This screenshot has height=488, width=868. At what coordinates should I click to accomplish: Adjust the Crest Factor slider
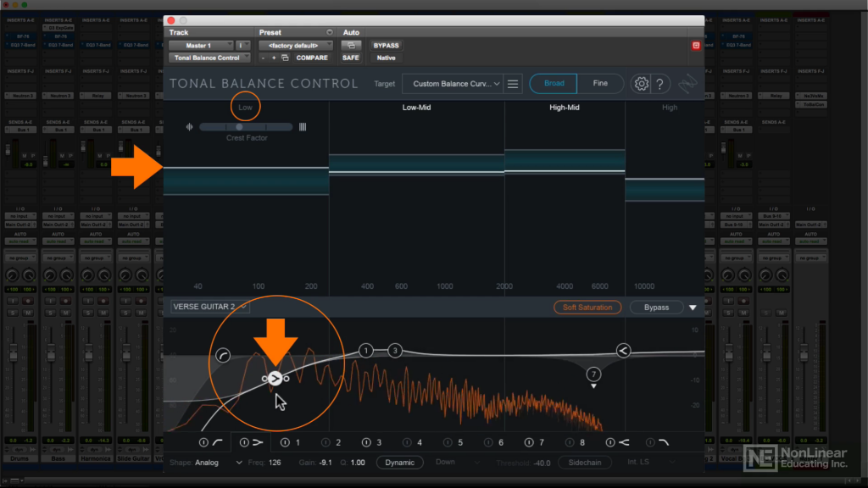[246, 127]
